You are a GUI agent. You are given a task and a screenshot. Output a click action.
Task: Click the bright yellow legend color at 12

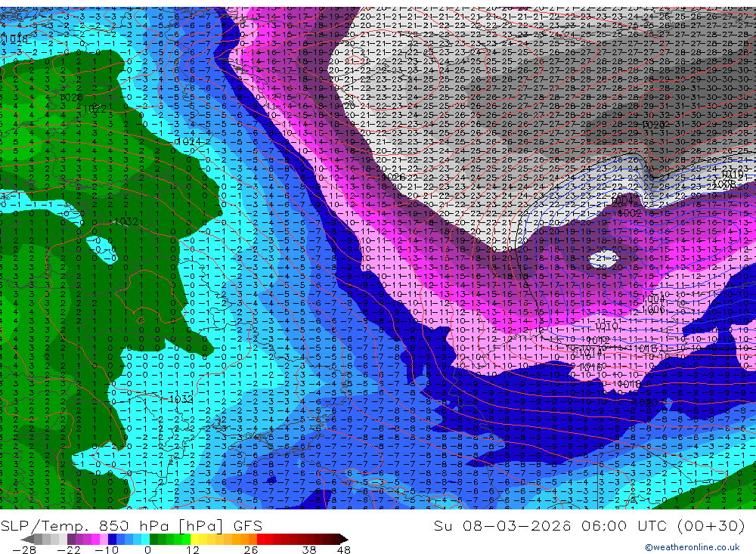[x=195, y=539]
